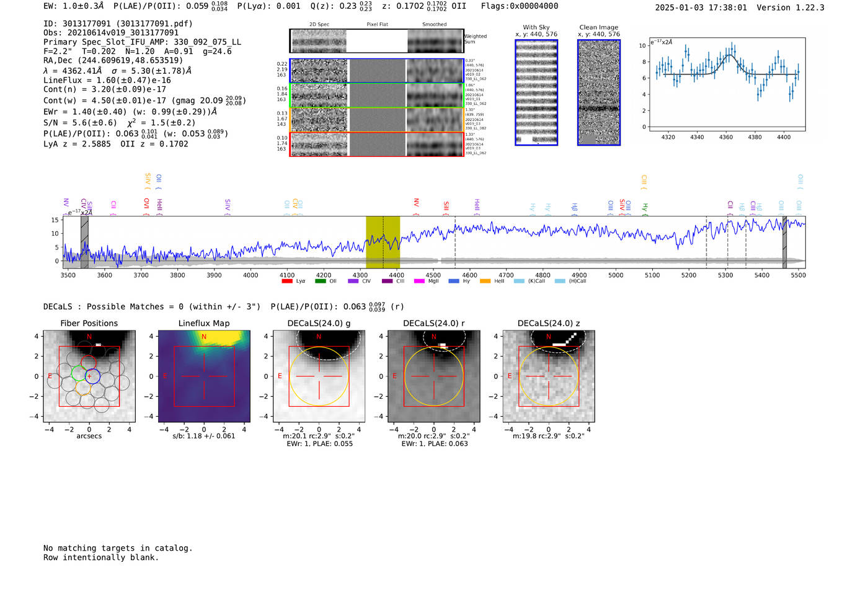Click the (H)CaII legend swatch
868x591 pixels.
click(x=560, y=281)
